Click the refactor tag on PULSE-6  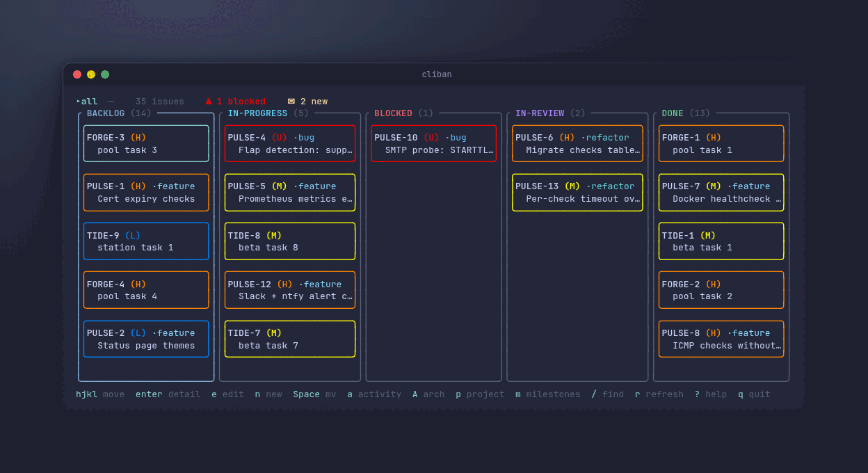click(605, 138)
